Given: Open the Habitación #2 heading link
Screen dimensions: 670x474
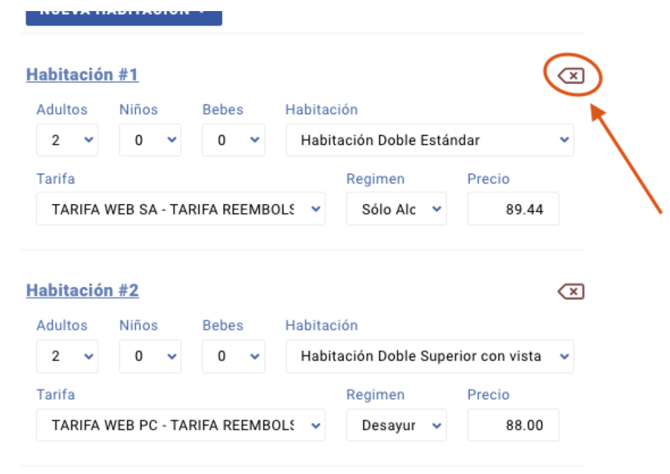Looking at the screenshot, I should click(82, 290).
